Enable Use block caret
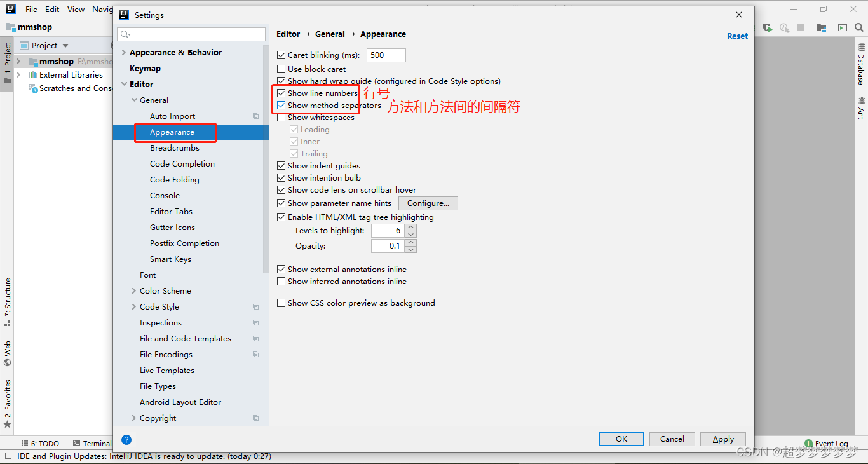Viewport: 868px width, 464px height. (x=281, y=69)
